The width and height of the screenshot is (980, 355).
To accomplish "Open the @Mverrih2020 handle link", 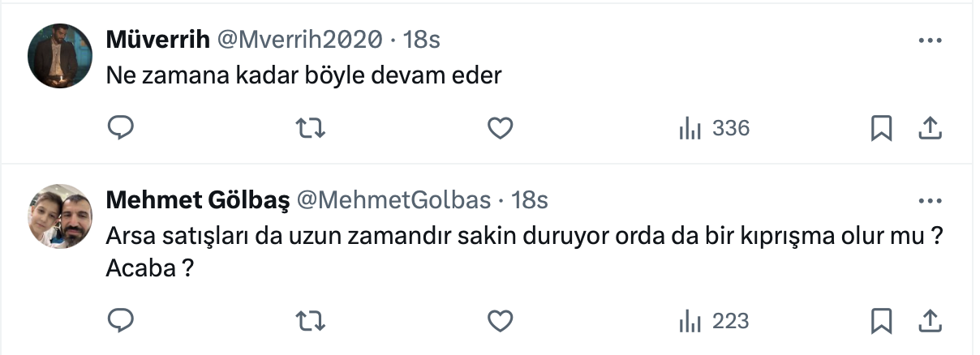I will (300, 39).
